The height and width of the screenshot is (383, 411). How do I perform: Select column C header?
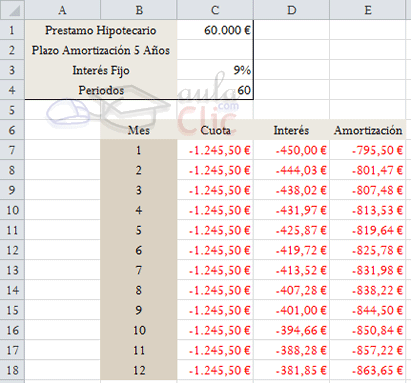[215, 10]
